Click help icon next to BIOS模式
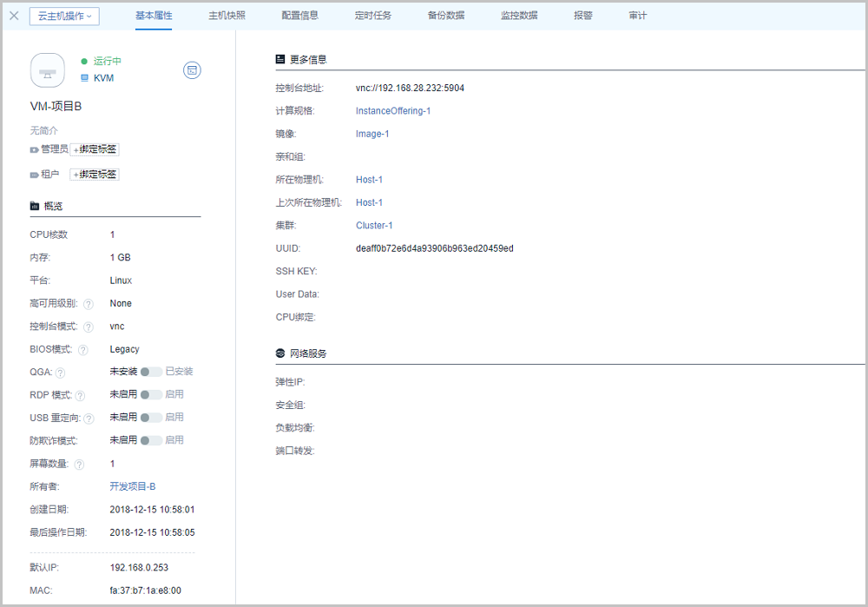The width and height of the screenshot is (868, 607). point(83,350)
